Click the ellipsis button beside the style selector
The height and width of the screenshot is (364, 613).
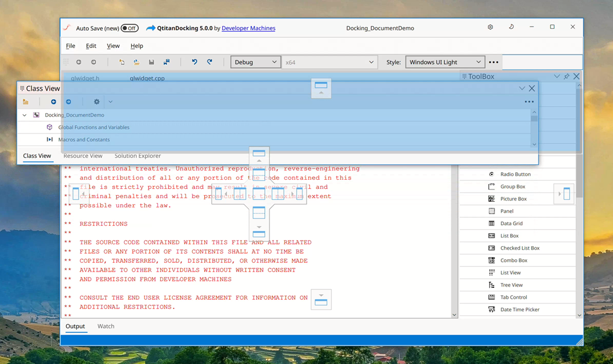click(493, 62)
